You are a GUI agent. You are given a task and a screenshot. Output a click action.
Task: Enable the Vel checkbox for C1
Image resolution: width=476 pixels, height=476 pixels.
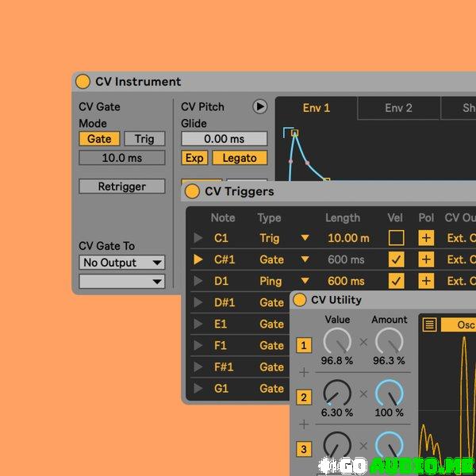point(396,238)
